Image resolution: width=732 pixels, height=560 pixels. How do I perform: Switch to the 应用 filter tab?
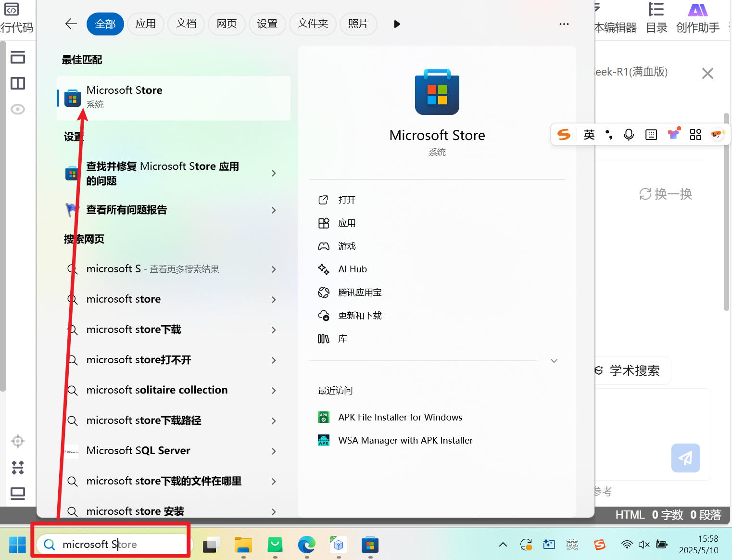[146, 24]
